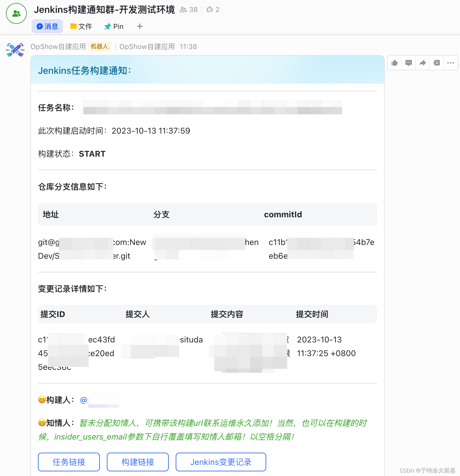Screen dimensions: 460x476
Task: Open the 构建链接 button
Action: pyautogui.click(x=138, y=462)
